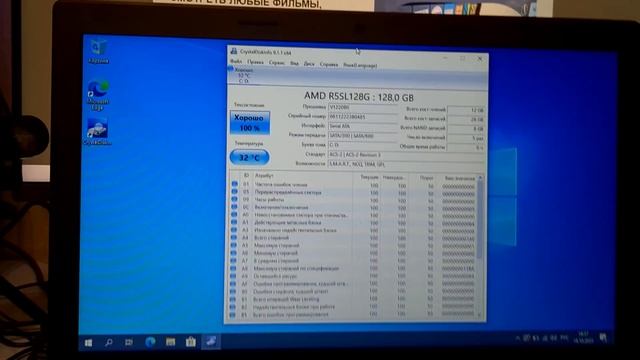Click the blue status icon of attribute A4
The width and height of the screenshot is (640, 360).
(x=233, y=238)
